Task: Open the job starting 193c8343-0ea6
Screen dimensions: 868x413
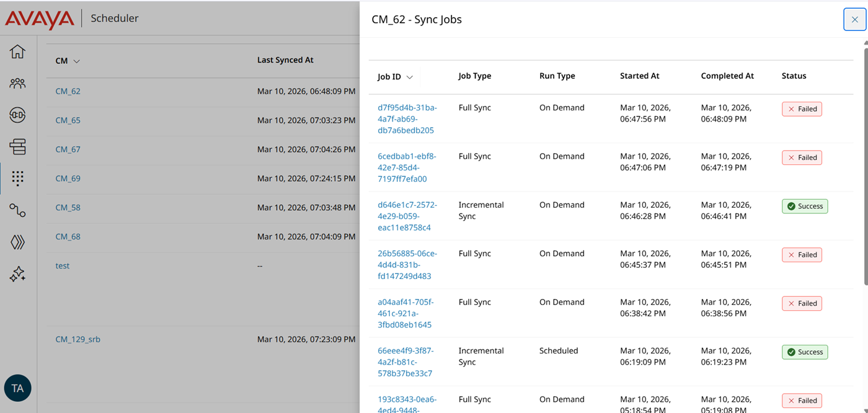Action: (407, 404)
